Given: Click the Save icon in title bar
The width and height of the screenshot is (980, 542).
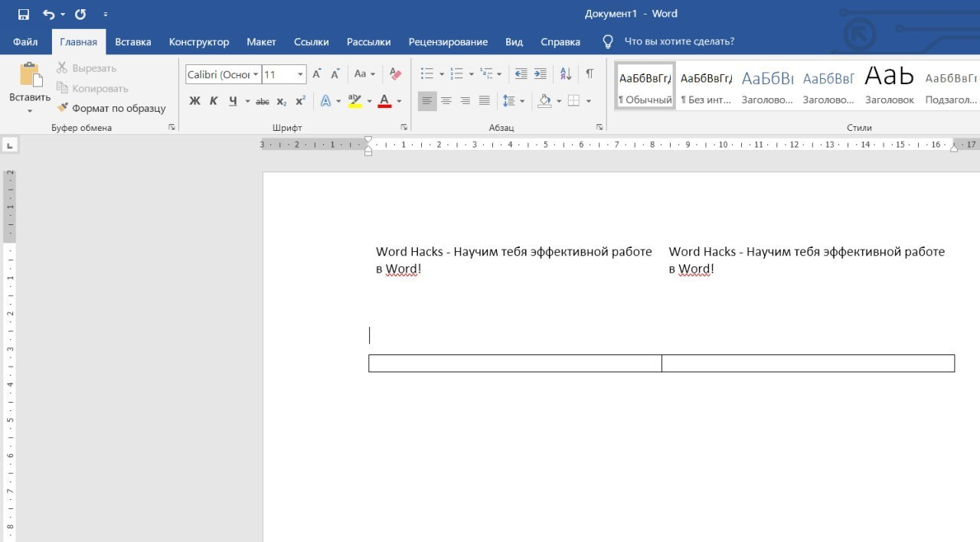Looking at the screenshot, I should [23, 14].
